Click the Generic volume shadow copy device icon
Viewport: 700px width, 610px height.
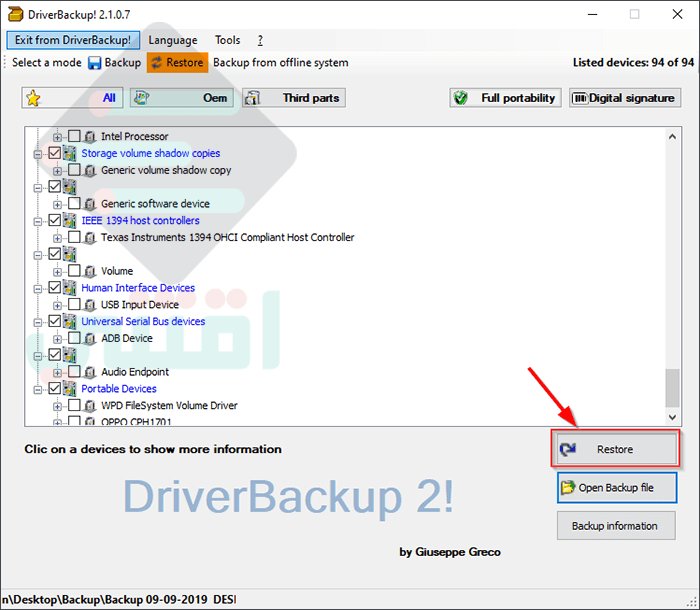click(x=90, y=171)
